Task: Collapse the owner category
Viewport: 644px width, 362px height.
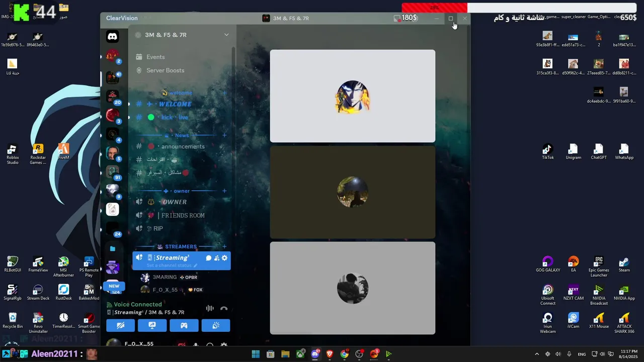Action: pyautogui.click(x=182, y=191)
